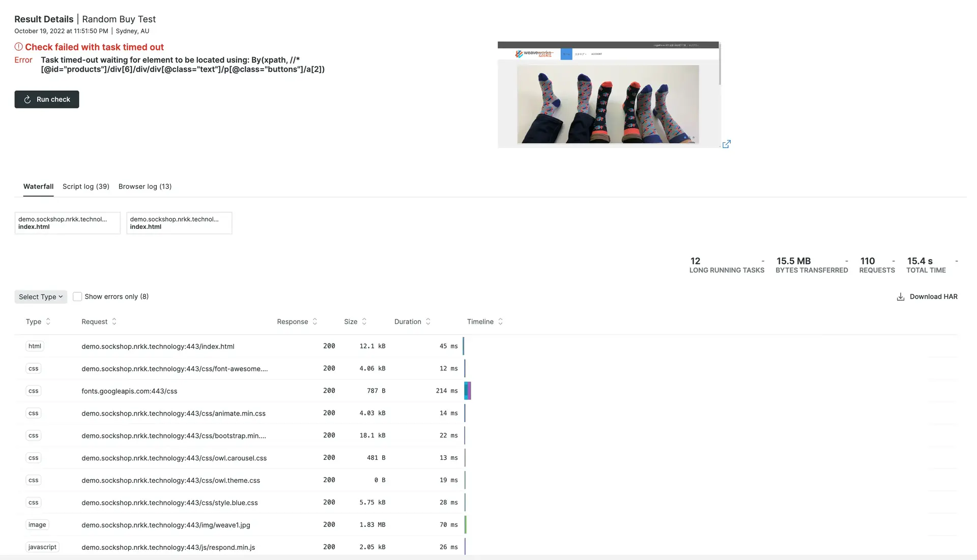977x560 pixels.
Task: Sort by Response column arrows
Action: click(x=314, y=321)
